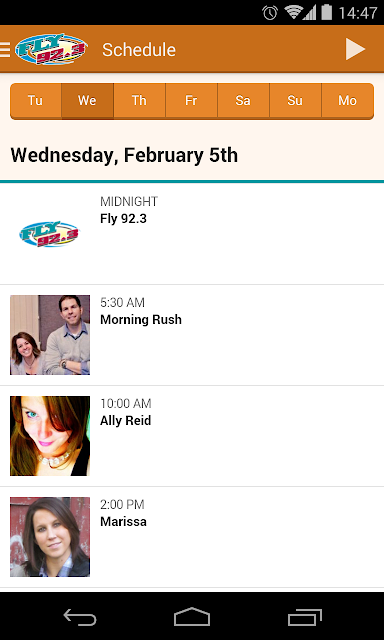Open the hamburger navigation menu

(x=5, y=49)
